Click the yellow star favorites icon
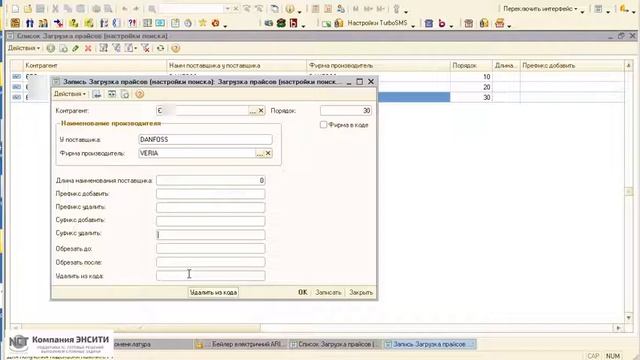 pyautogui.click(x=202, y=23)
